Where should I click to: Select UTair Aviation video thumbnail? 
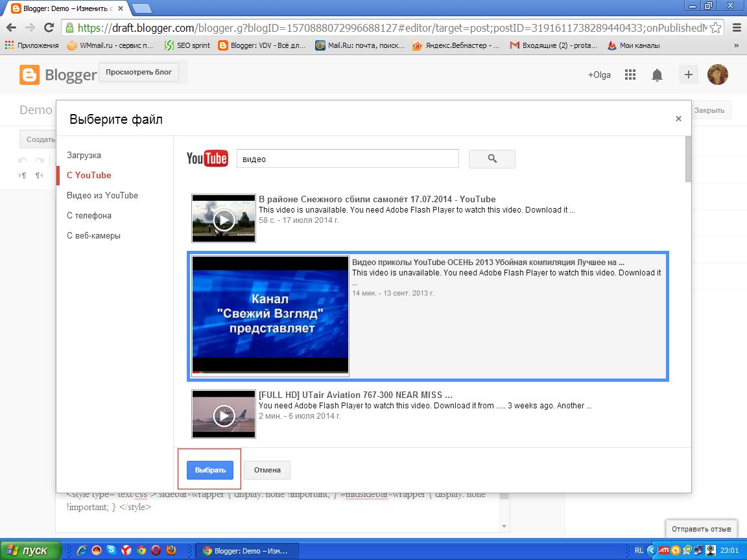224,414
